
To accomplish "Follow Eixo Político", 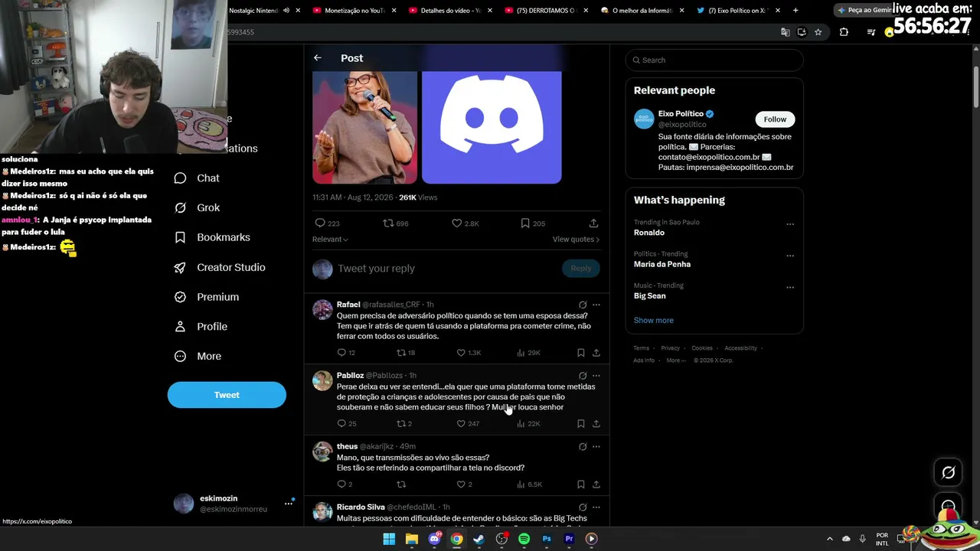I will tap(775, 119).
